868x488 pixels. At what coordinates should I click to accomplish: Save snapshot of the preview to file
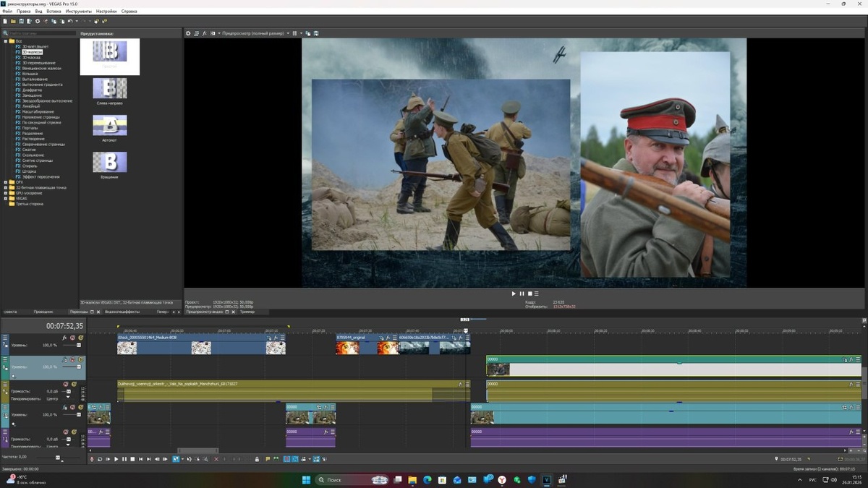coord(316,33)
